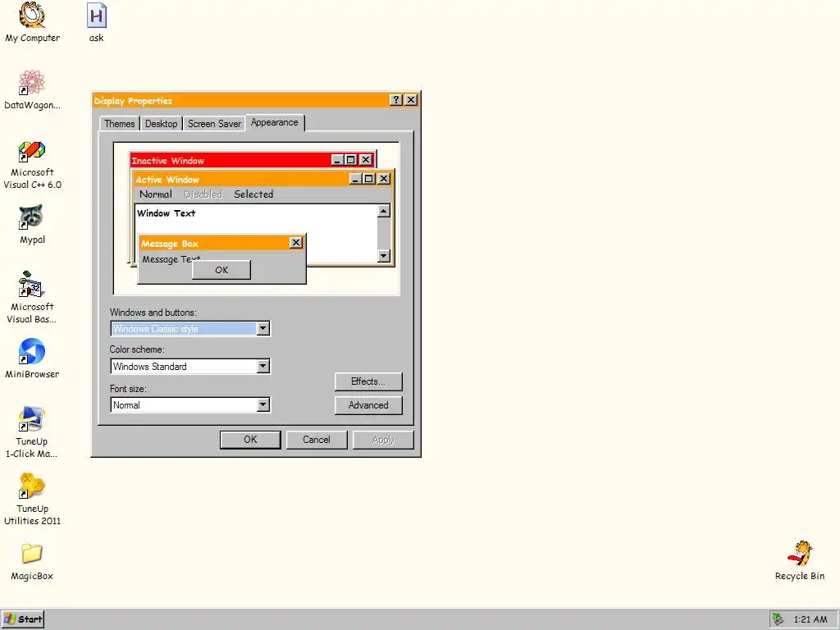This screenshot has height=630, width=840.
Task: Switch to the Desktop tab
Action: [x=162, y=124]
